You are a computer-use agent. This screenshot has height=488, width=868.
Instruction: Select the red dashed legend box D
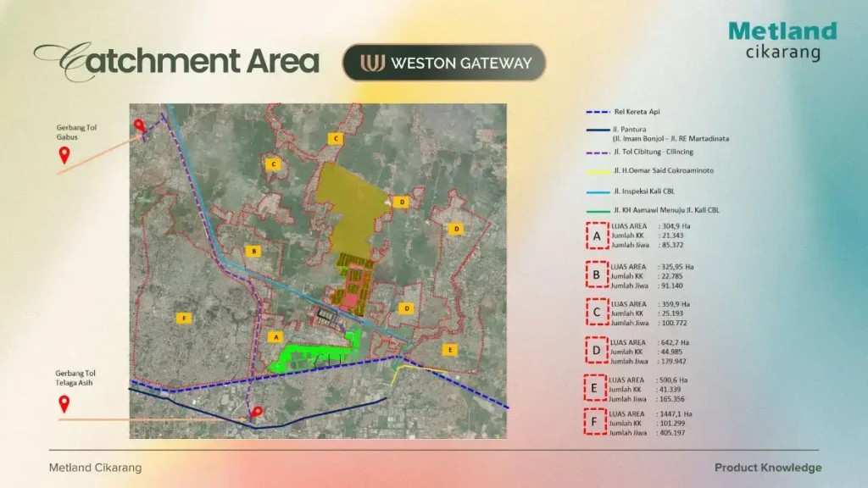(x=597, y=351)
